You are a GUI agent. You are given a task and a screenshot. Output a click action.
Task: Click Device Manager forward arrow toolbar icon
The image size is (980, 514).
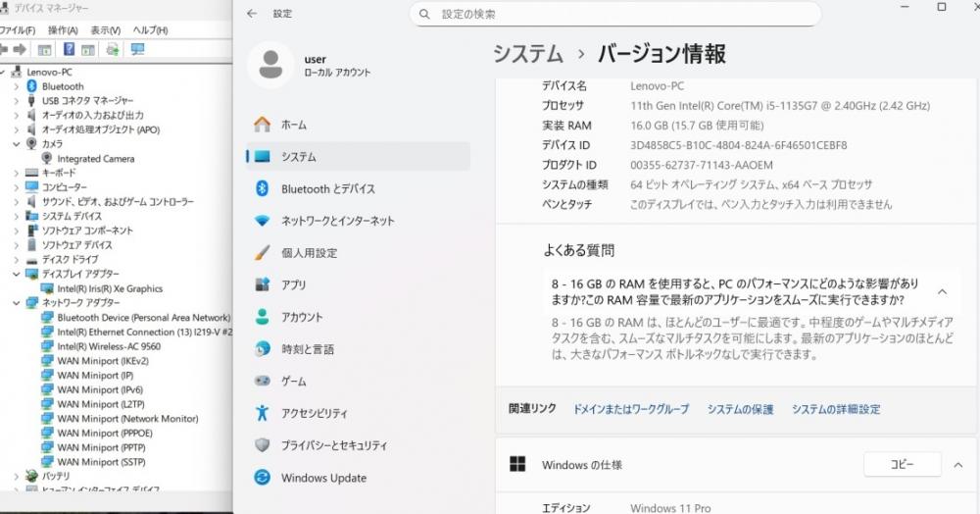pyautogui.click(x=20, y=49)
